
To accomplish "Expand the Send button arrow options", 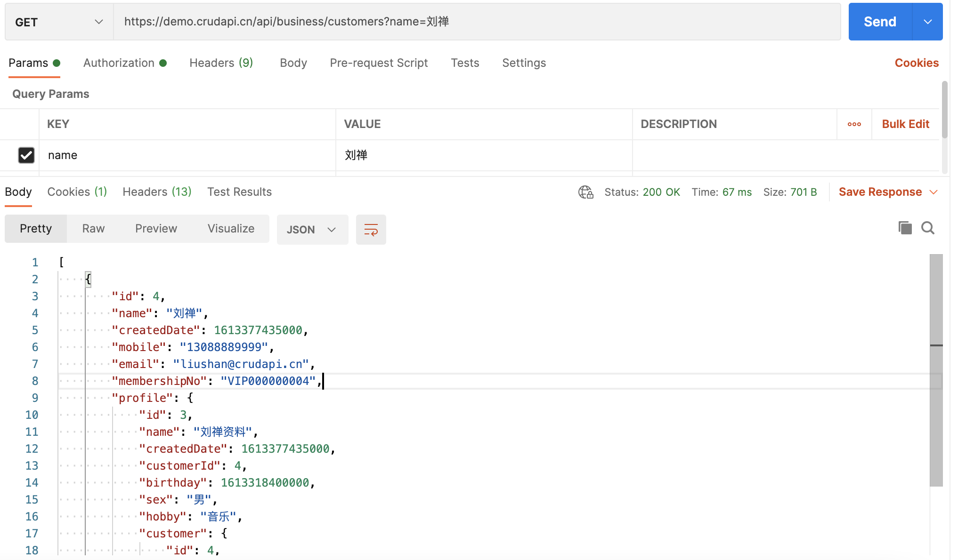I will point(927,22).
